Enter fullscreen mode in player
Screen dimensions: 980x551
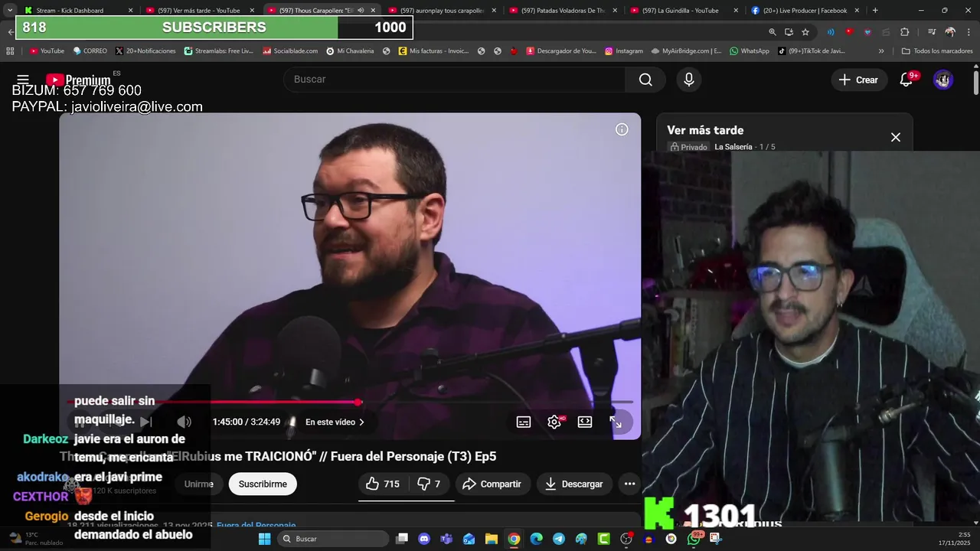[616, 422]
